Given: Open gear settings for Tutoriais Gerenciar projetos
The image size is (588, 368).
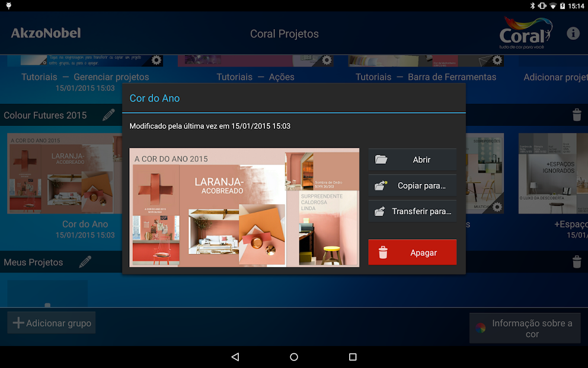Looking at the screenshot, I should [x=156, y=60].
